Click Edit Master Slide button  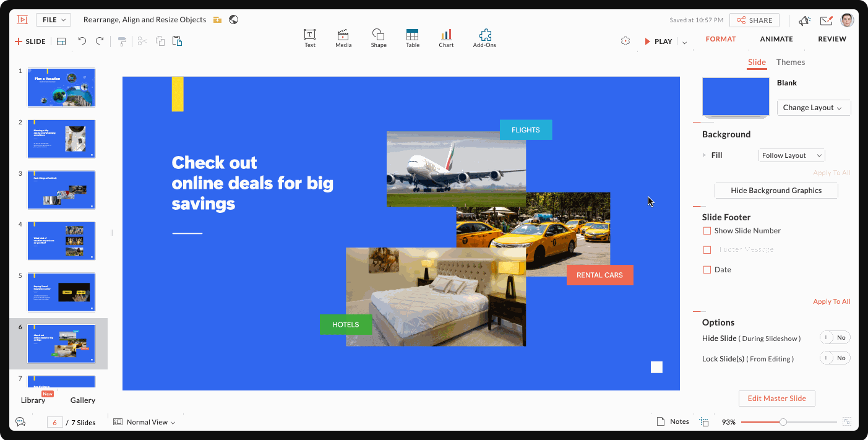(x=776, y=399)
